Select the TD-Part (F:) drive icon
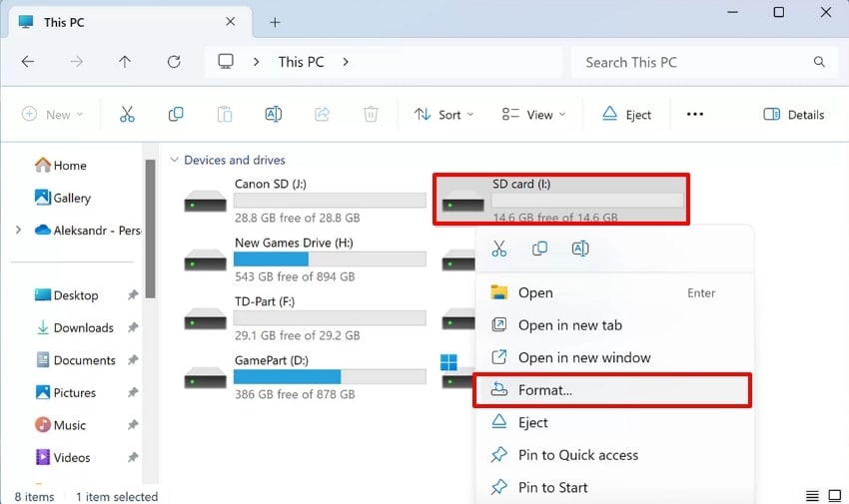This screenshot has height=504, width=849. click(205, 318)
